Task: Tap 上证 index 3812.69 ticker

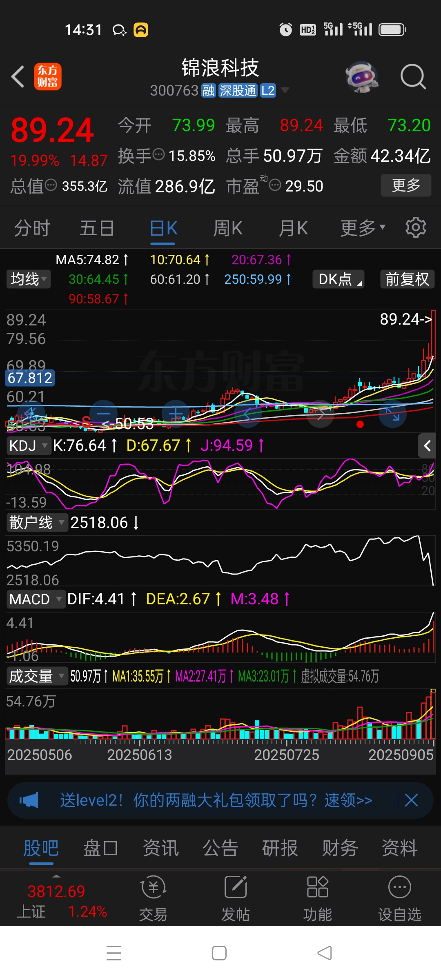Action: tap(61, 901)
